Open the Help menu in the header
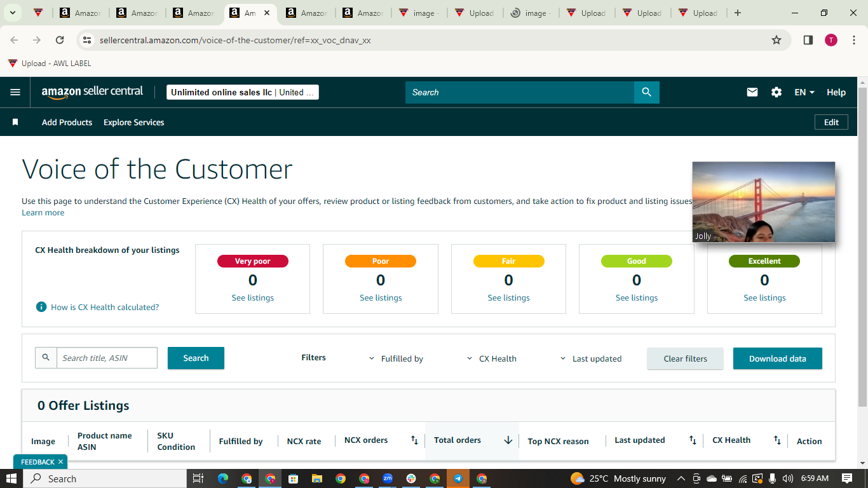 tap(836, 92)
